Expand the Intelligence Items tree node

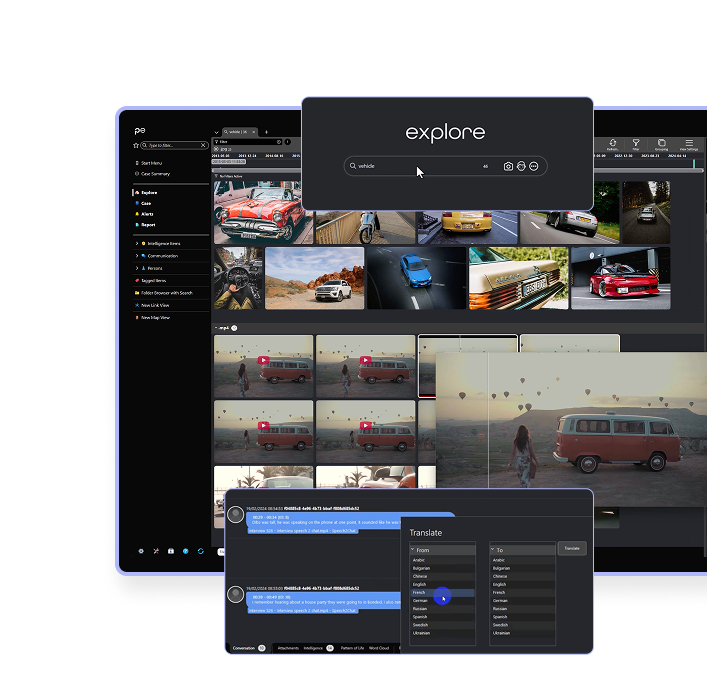pos(136,243)
